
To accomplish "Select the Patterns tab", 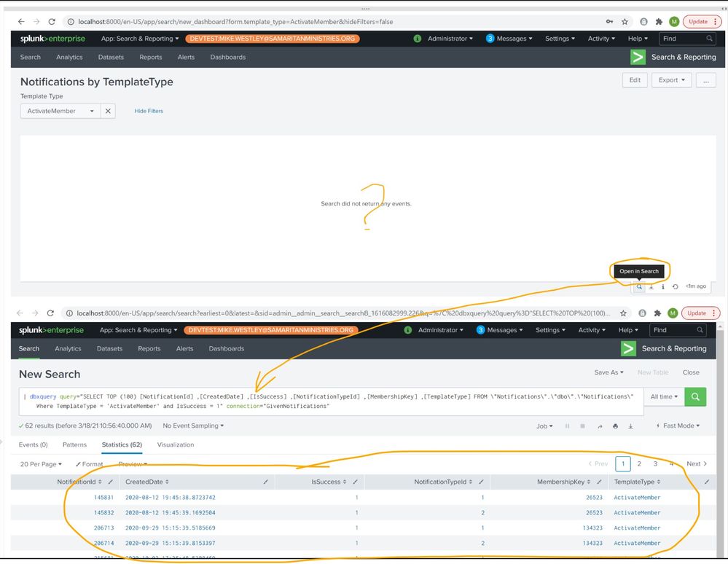I will pyautogui.click(x=74, y=444).
